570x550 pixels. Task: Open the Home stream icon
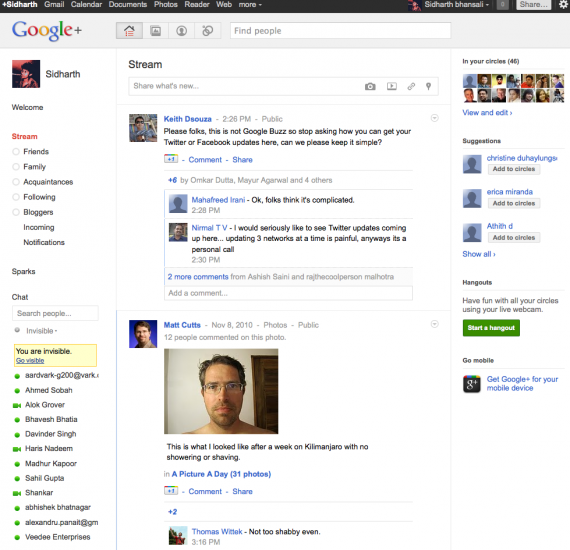tap(129, 31)
